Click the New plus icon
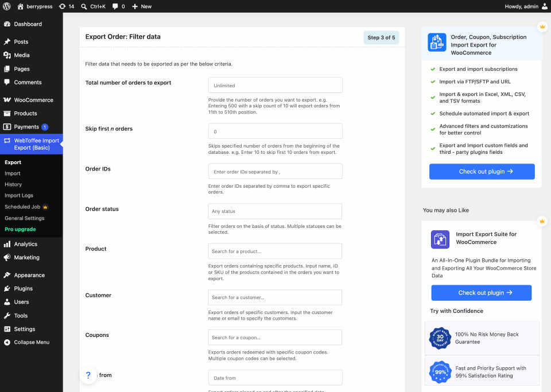This screenshot has height=392, width=551. [x=135, y=6]
